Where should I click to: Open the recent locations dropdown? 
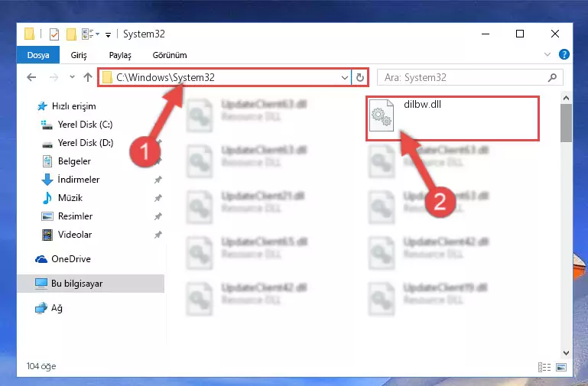point(72,77)
